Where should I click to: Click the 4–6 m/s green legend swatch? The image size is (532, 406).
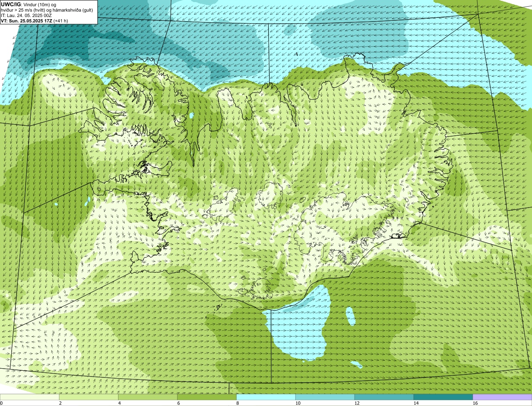click(148, 397)
